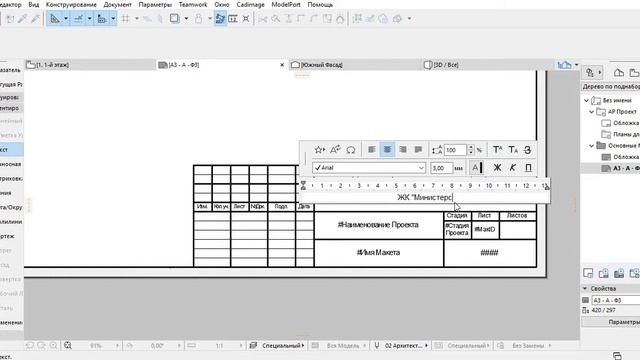Click the Параметры button in properties panel

[611, 322]
